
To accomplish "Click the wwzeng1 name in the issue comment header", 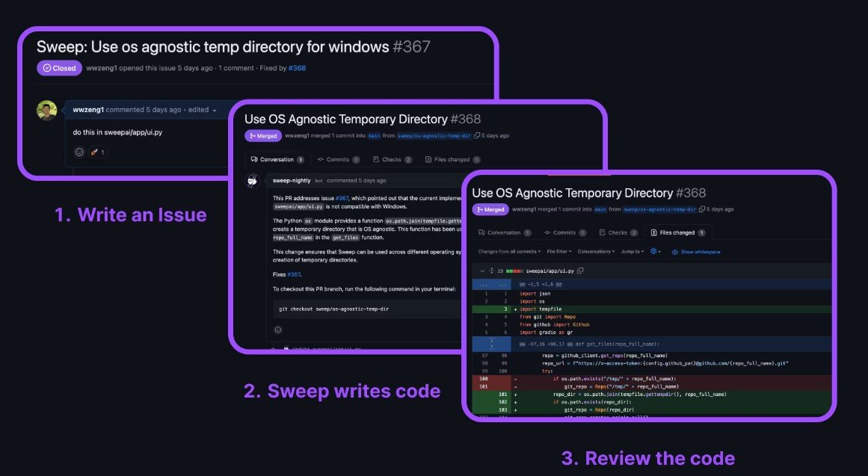I will [88, 110].
